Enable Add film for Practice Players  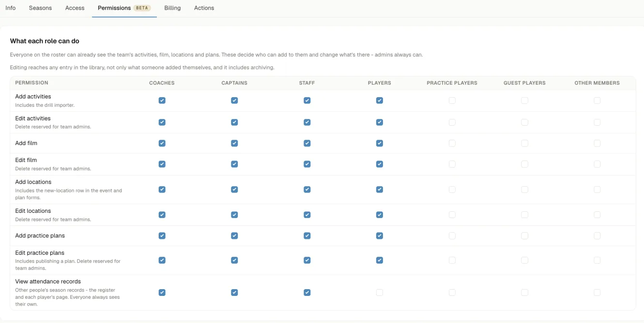coord(452,143)
